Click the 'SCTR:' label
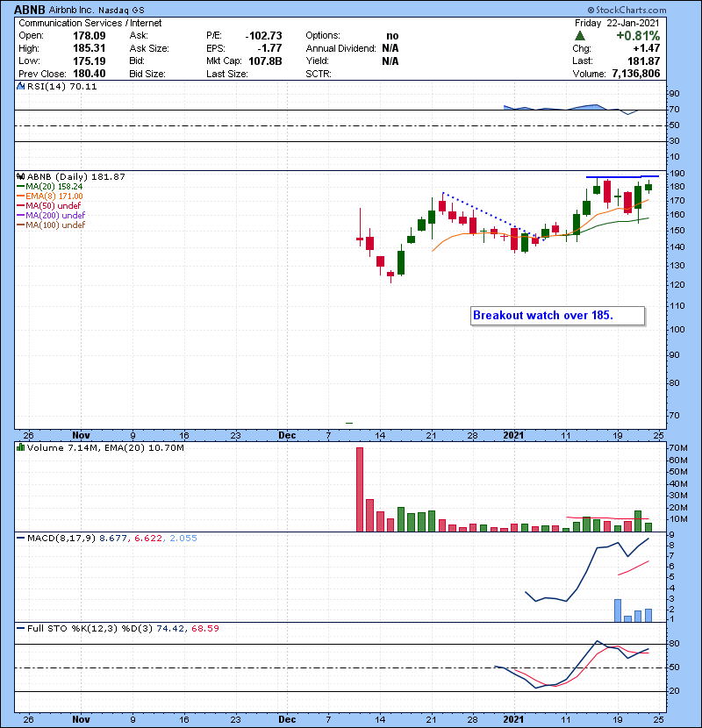This screenshot has width=702, height=728. [319, 74]
